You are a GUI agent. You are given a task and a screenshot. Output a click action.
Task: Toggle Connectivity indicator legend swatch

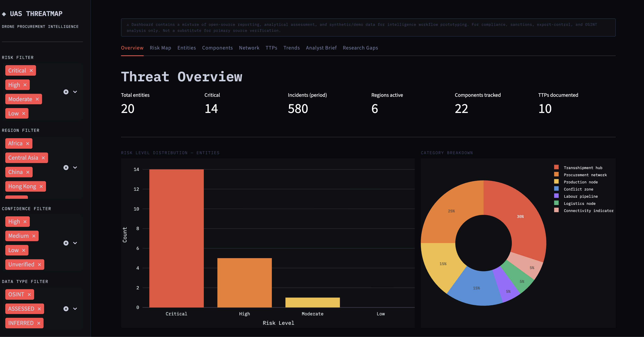point(557,210)
